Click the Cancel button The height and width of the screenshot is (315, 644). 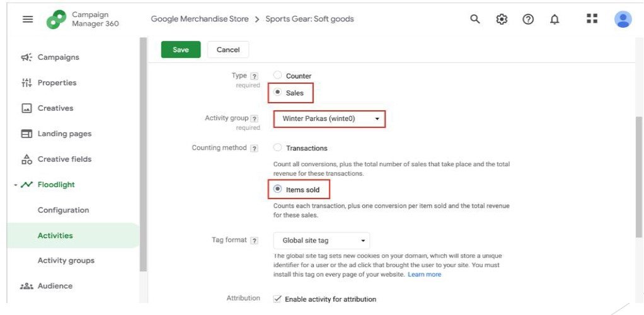point(228,50)
